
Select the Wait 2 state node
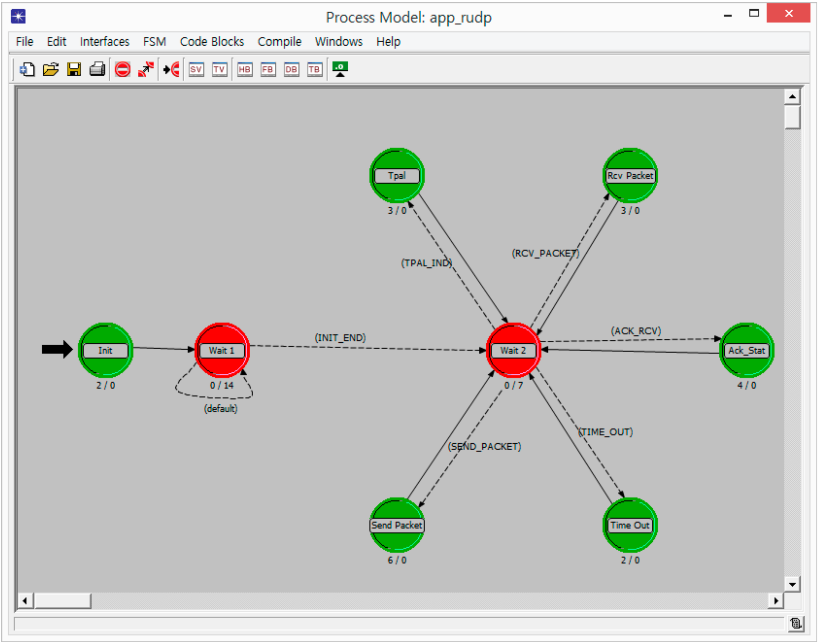point(513,351)
